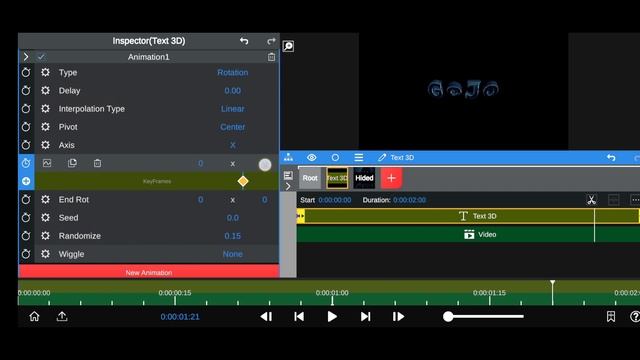
Task: Toggle stopwatch for End Rot row
Action: click(x=26, y=200)
